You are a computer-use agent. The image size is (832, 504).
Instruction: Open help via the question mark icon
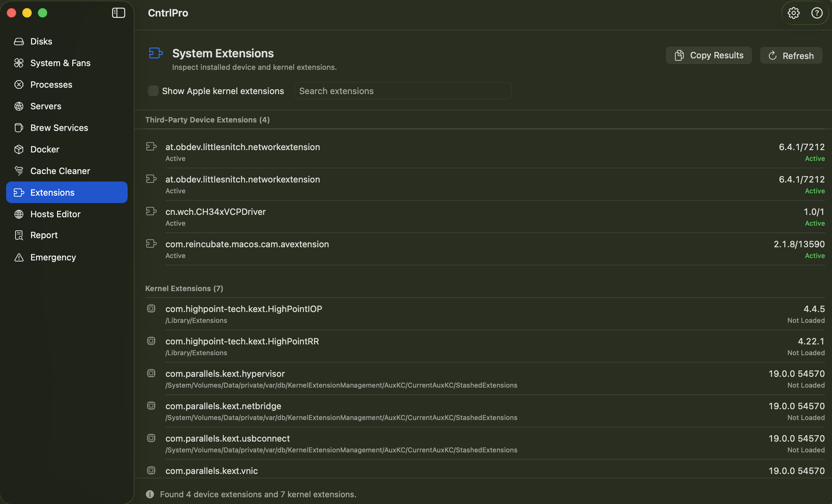coord(817,13)
